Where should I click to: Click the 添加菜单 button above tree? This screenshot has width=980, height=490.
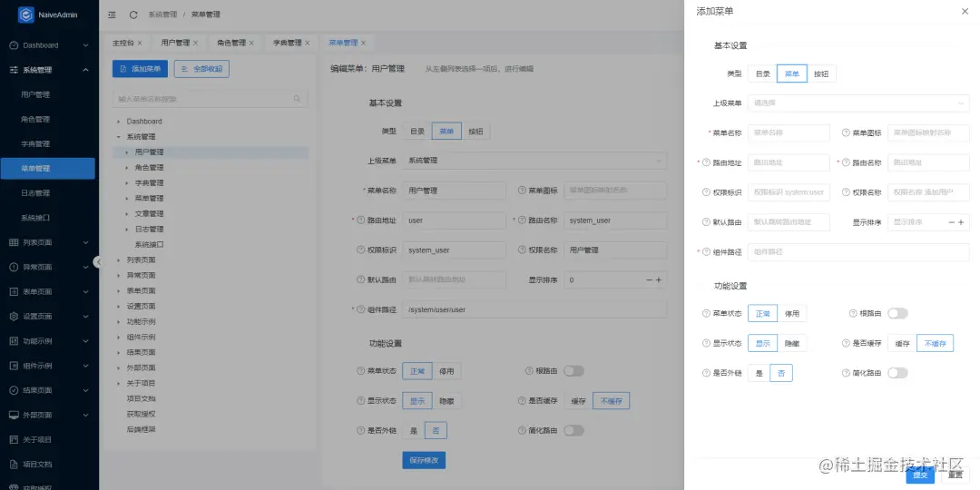click(x=140, y=69)
